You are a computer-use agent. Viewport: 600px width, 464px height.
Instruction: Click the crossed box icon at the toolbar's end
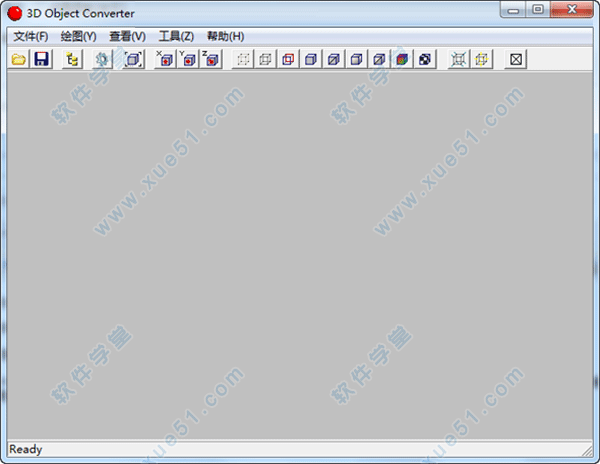click(x=516, y=59)
